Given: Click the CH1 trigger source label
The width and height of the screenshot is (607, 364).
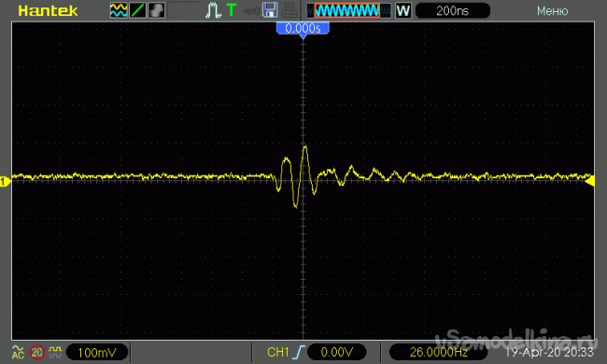Looking at the screenshot, I should (x=278, y=352).
